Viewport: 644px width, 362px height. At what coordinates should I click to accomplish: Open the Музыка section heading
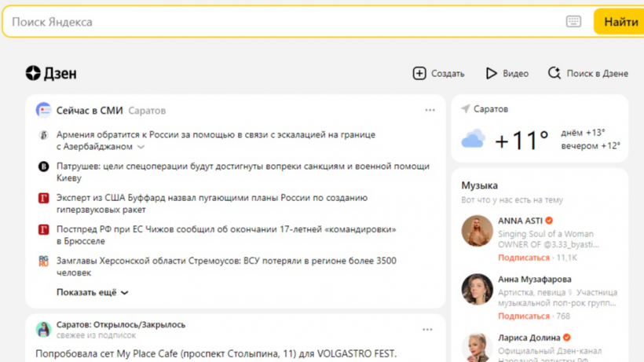pyautogui.click(x=479, y=185)
